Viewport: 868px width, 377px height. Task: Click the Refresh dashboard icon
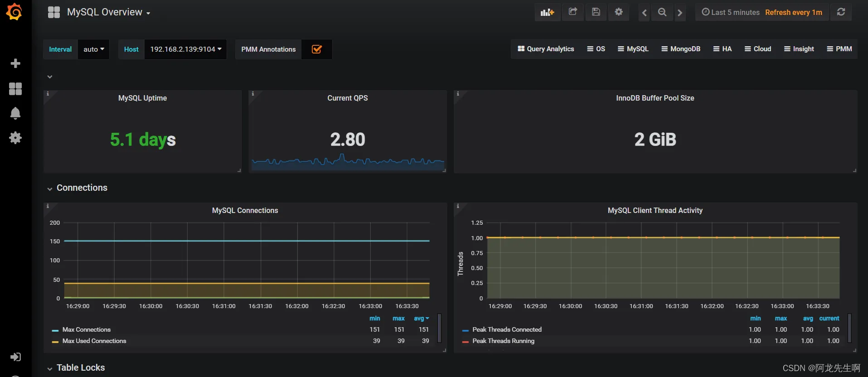841,12
